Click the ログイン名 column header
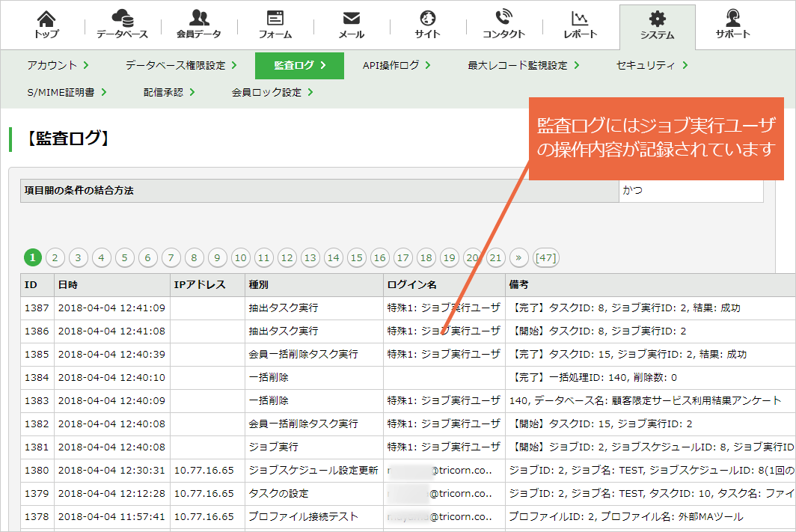The width and height of the screenshot is (796, 532). tap(444, 285)
